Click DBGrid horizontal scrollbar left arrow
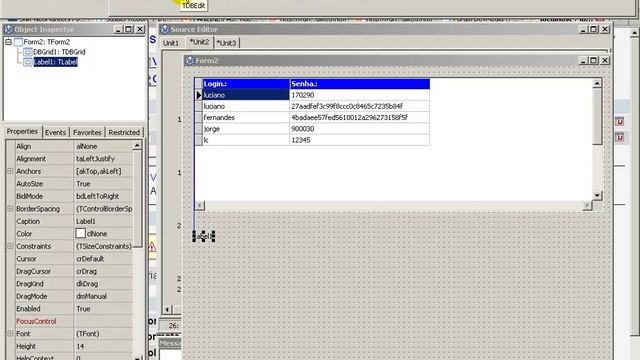The width and height of the screenshot is (640, 360). (200, 205)
